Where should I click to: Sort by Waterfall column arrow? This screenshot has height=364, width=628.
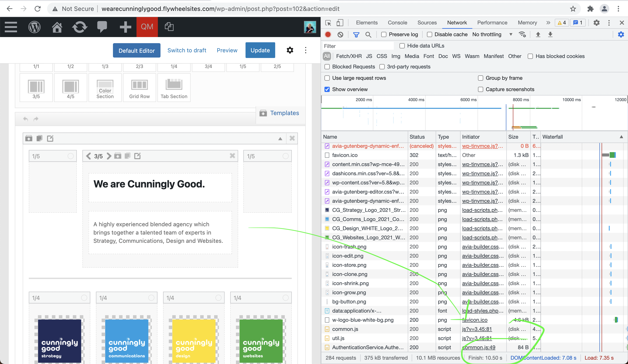point(621,137)
